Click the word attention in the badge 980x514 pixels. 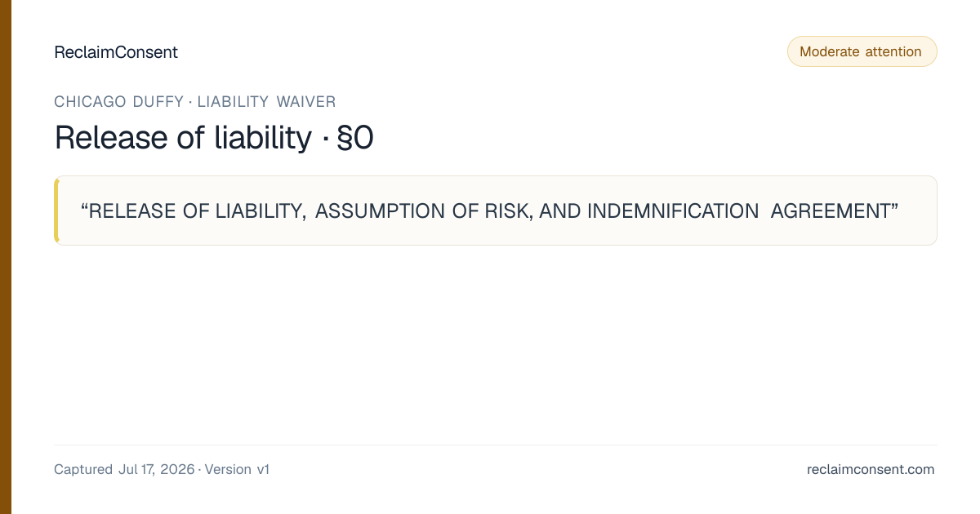pos(893,51)
